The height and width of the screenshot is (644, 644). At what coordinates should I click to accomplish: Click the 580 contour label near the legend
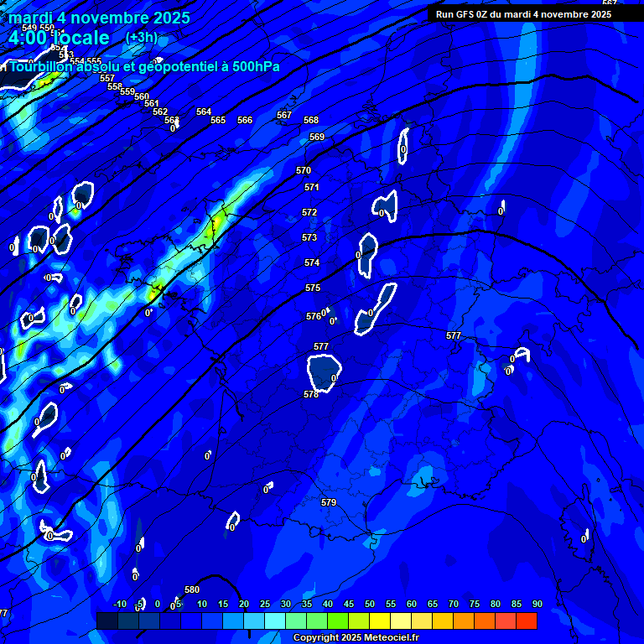click(192, 589)
